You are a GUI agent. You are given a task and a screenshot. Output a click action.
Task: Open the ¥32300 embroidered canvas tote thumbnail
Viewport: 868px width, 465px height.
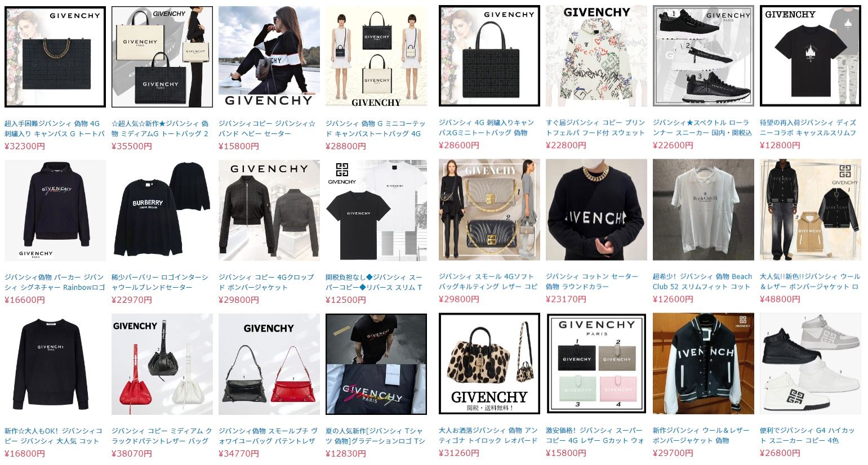pos(55,57)
